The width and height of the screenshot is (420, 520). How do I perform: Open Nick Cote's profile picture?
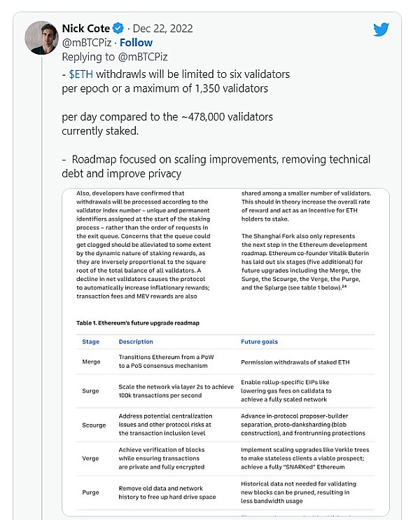(x=41, y=37)
